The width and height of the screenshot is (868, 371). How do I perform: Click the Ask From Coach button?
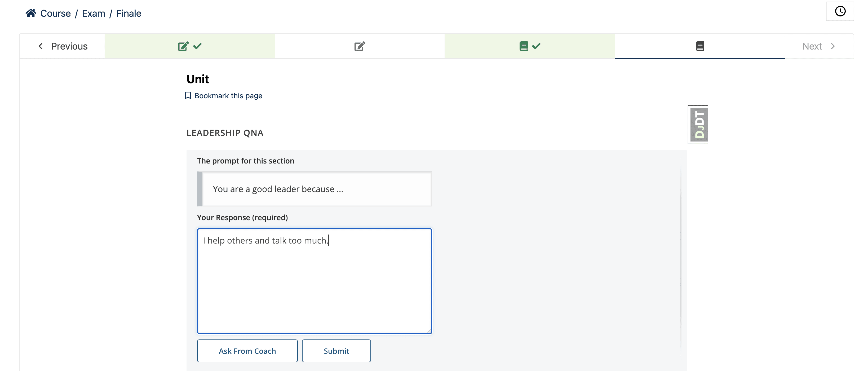[247, 351]
